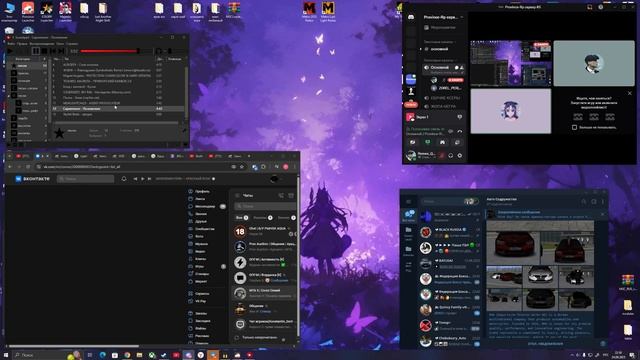
Task: Skip to previous track in music player
Action: [x=53, y=51]
